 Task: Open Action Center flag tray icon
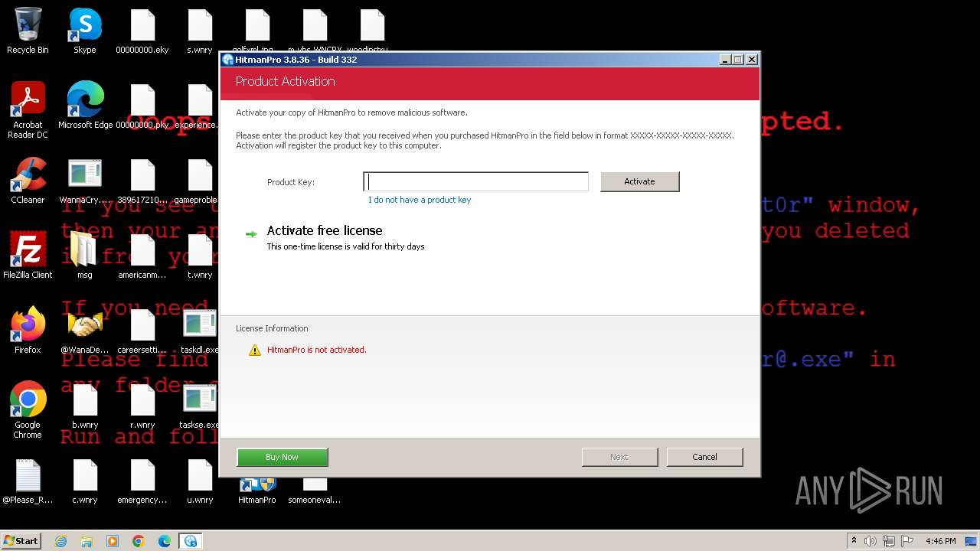pyautogui.click(x=907, y=541)
